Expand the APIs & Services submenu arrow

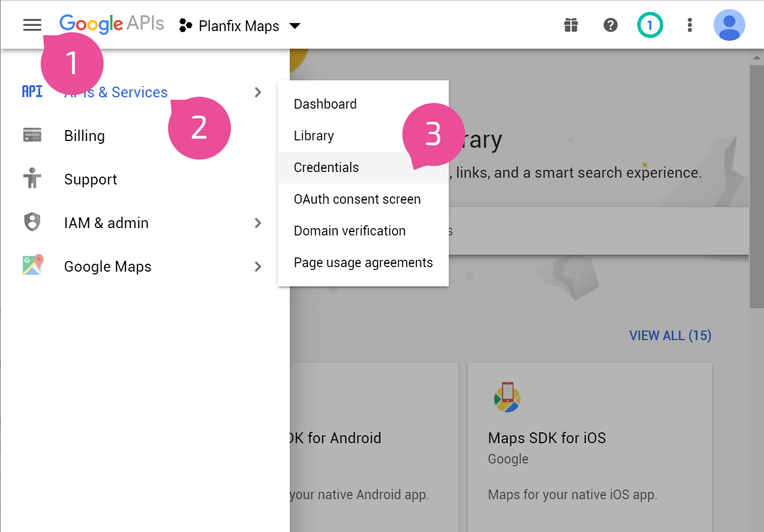click(258, 92)
